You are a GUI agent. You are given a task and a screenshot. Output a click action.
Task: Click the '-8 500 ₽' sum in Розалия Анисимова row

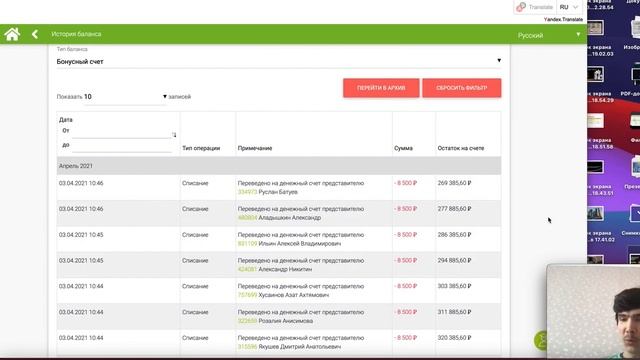406,312
